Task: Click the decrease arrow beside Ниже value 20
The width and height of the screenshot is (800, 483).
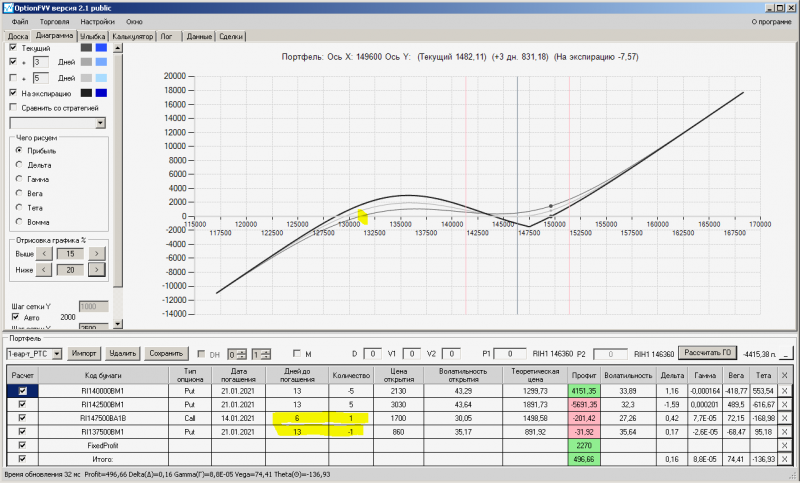Action: [44, 270]
